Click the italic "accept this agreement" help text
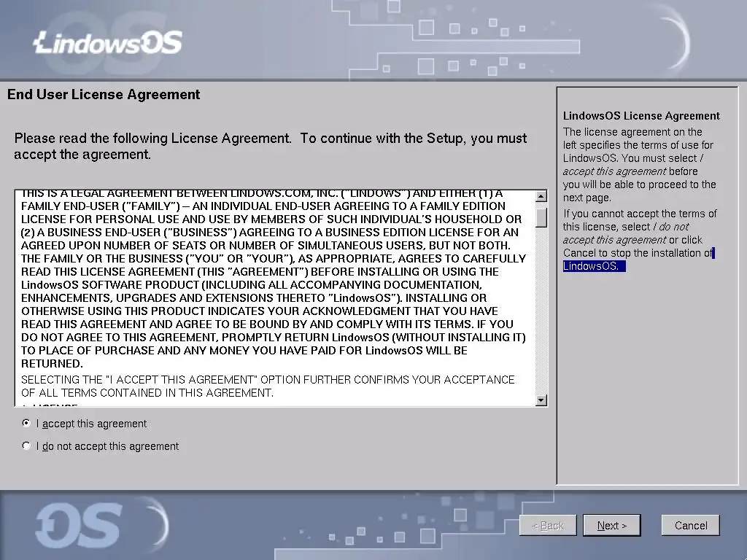Image resolution: width=747 pixels, height=560 pixels. (614, 171)
